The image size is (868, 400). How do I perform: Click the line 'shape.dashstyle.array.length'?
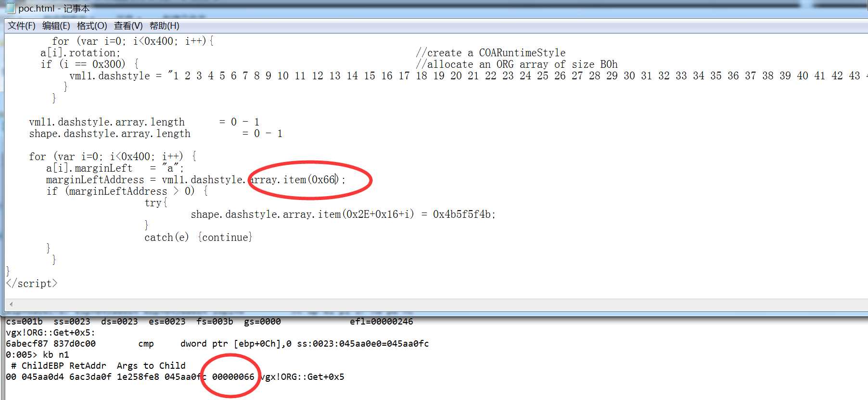click(110, 134)
